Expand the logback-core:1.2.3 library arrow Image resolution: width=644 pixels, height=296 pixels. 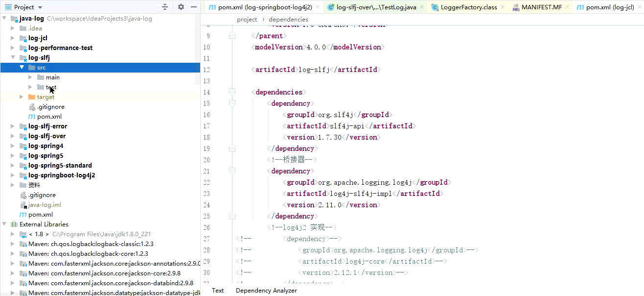pos(13,254)
